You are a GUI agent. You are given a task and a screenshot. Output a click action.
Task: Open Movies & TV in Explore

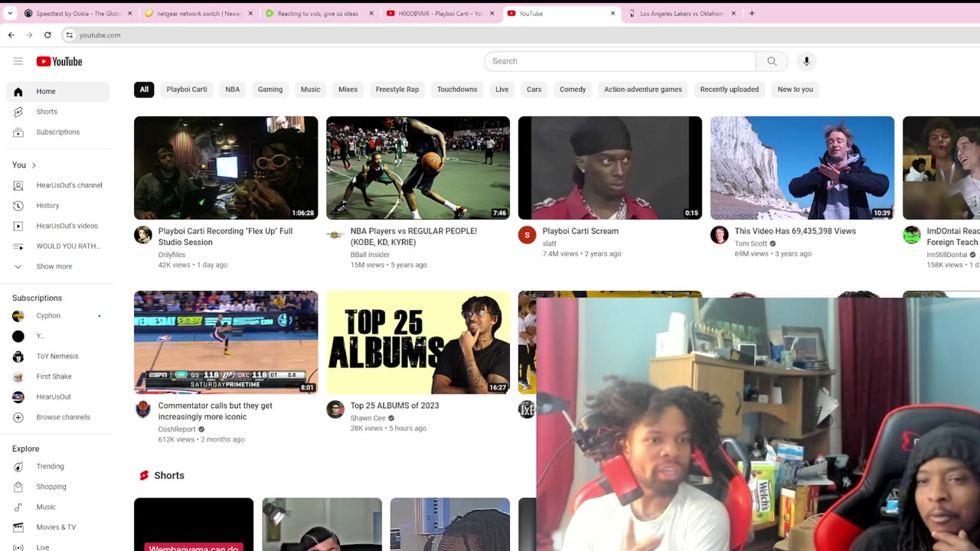[58, 527]
